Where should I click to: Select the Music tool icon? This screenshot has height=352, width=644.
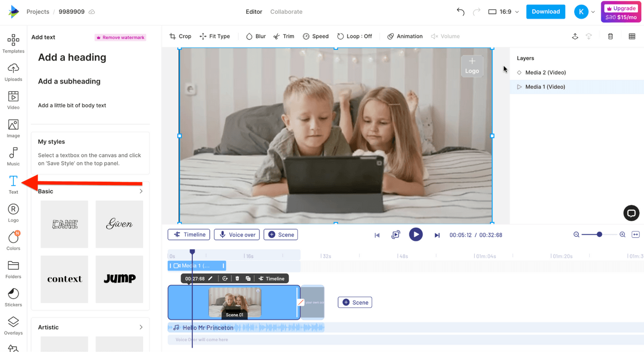13,156
